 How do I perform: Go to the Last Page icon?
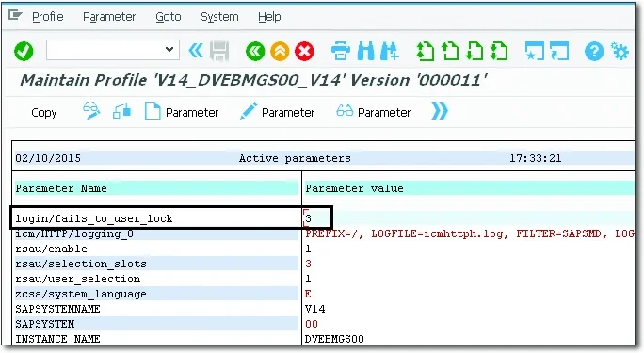click(x=499, y=52)
